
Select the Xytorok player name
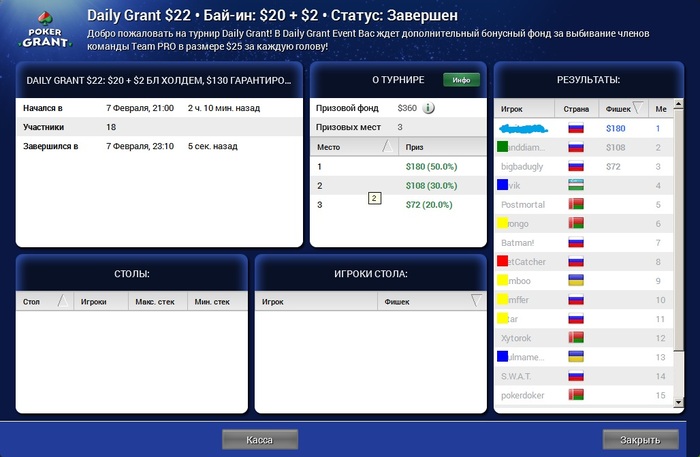tap(516, 338)
